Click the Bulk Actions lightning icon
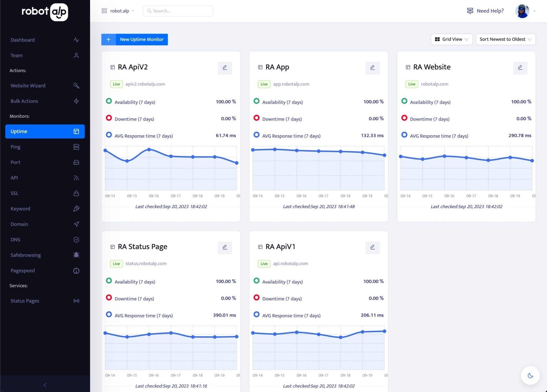547x392 pixels. (76, 101)
